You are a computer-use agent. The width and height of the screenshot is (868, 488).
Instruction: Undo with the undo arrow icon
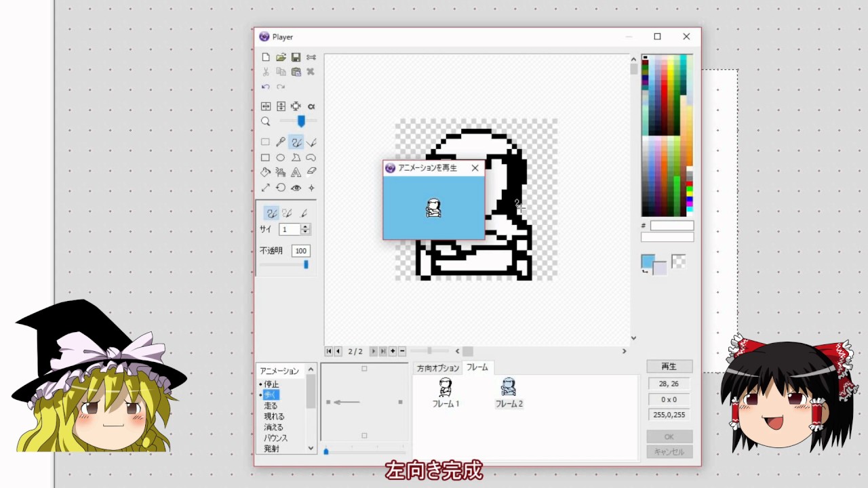tap(266, 87)
